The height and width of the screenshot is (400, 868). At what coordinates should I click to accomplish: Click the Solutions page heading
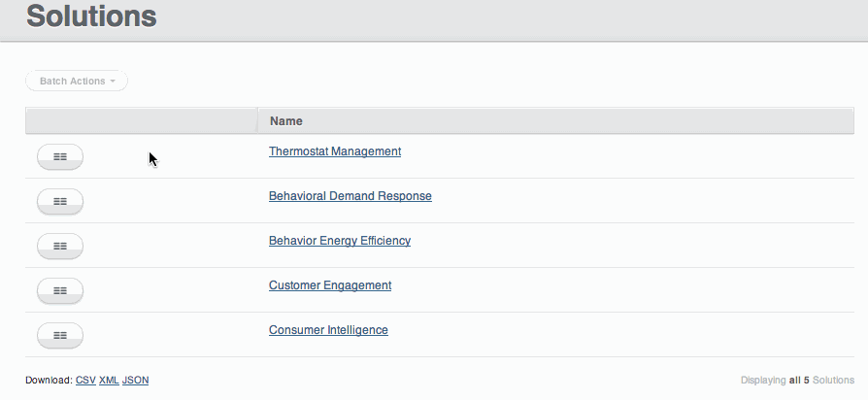[x=91, y=16]
